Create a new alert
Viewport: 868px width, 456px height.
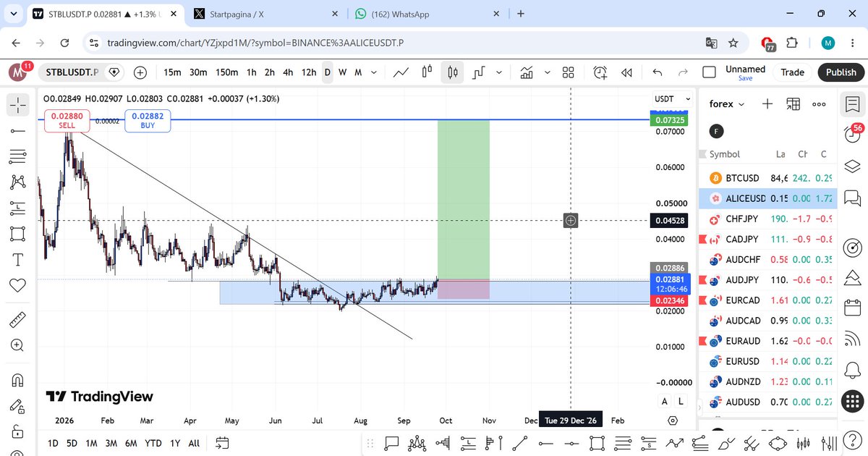click(600, 72)
